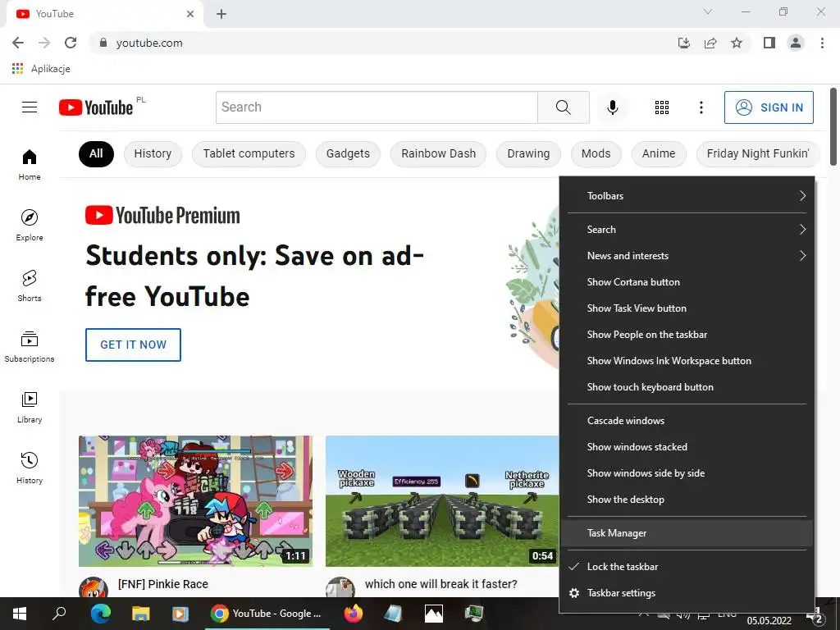Image resolution: width=840 pixels, height=630 pixels.
Task: Click the YouTube logo
Action: pyautogui.click(x=96, y=107)
